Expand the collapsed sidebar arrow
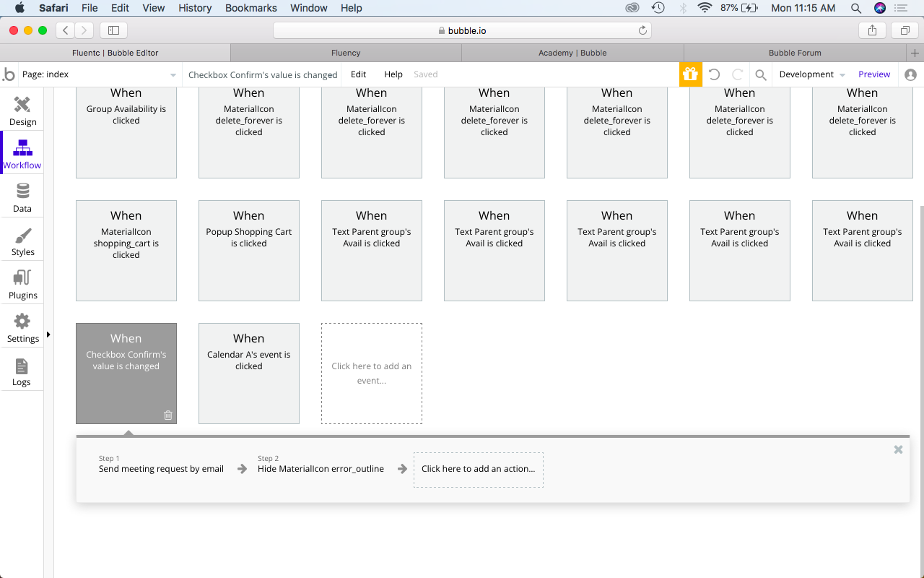The width and height of the screenshot is (924, 578). pyautogui.click(x=48, y=335)
